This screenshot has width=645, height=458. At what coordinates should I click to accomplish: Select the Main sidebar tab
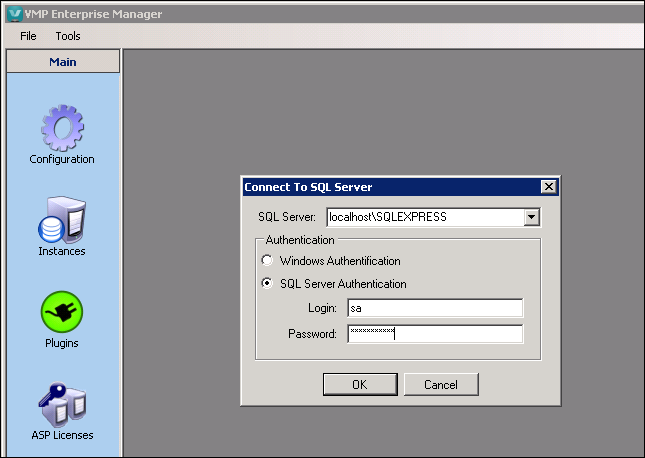63,62
